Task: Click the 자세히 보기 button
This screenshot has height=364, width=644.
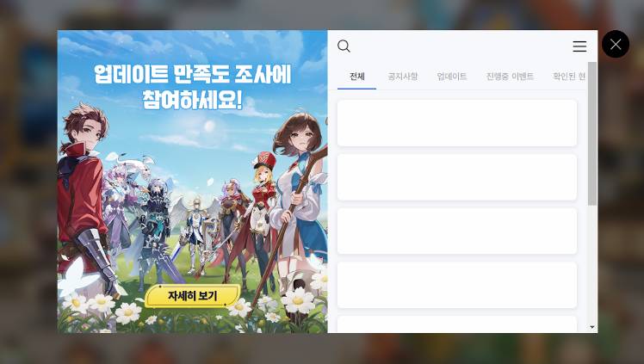Action: point(192,295)
